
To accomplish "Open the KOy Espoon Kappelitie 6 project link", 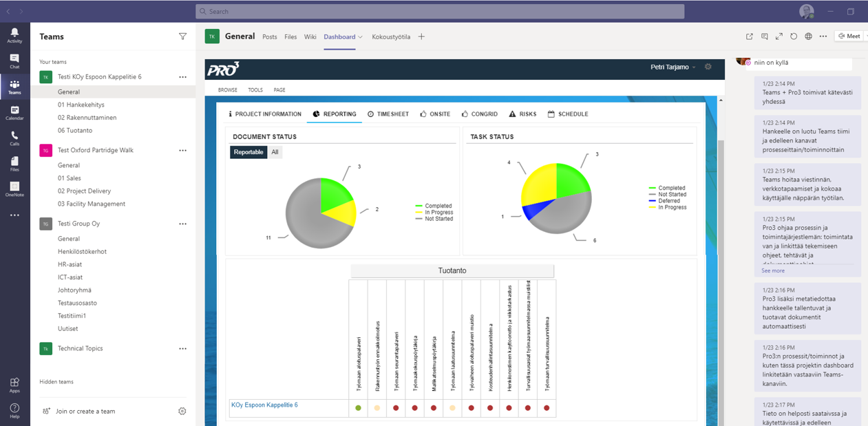I will pyautogui.click(x=264, y=405).
